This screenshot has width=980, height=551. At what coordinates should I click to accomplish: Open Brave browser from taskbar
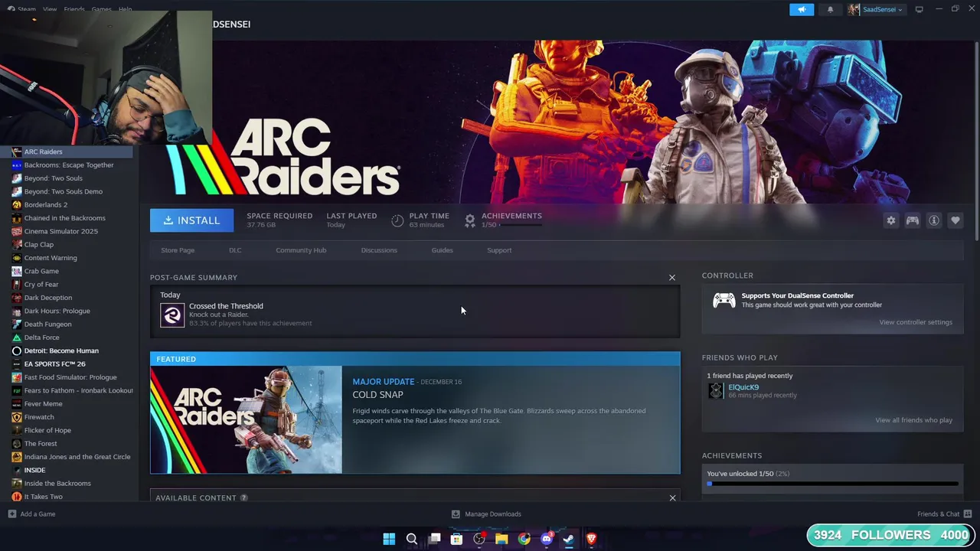click(591, 539)
